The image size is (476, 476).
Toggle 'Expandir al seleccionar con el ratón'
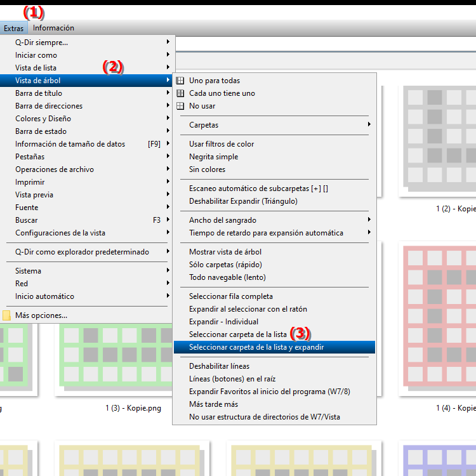click(274, 309)
